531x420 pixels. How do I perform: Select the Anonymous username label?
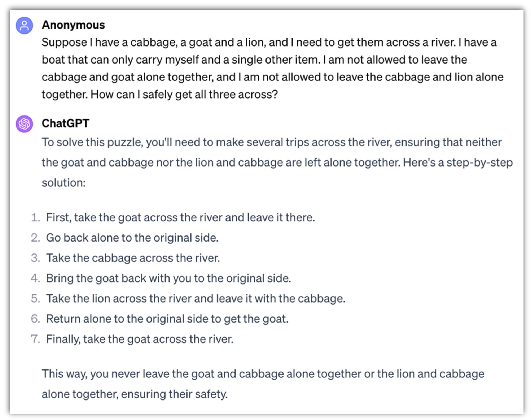click(73, 25)
